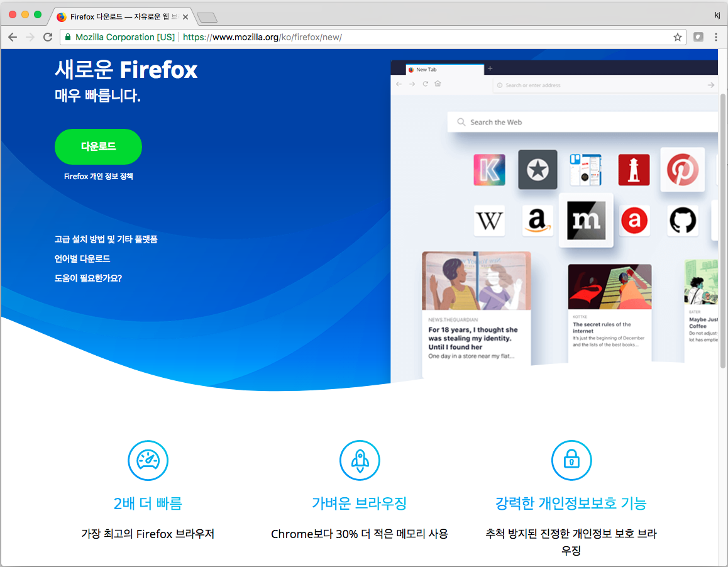Click the speedometer icon above 2배 더 빠름
The height and width of the screenshot is (567, 728).
148,461
